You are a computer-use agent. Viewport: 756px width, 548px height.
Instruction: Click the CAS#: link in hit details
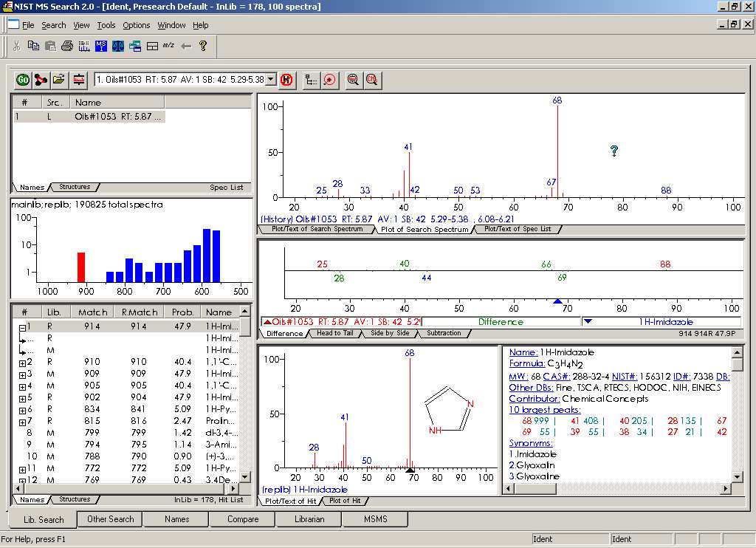click(x=557, y=376)
